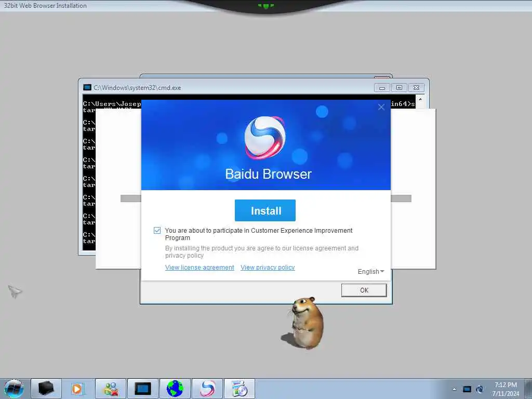Click the blue Install button

pos(265,210)
